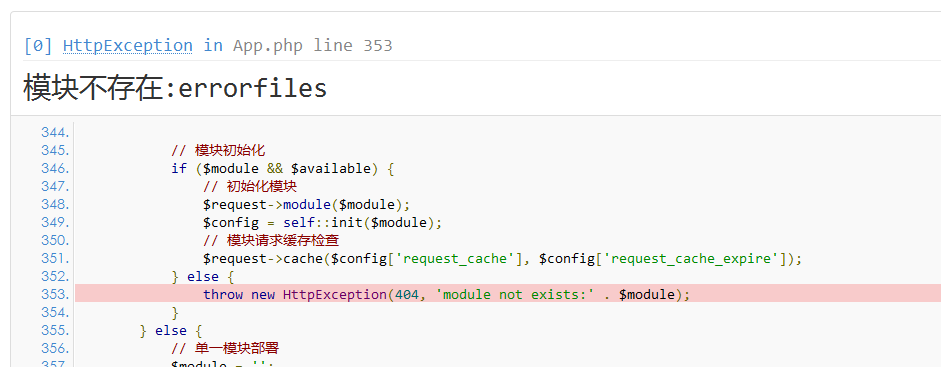Image resolution: width=941 pixels, height=367 pixels.
Task: Click the // 单一模块部署 comment
Action: tap(226, 348)
